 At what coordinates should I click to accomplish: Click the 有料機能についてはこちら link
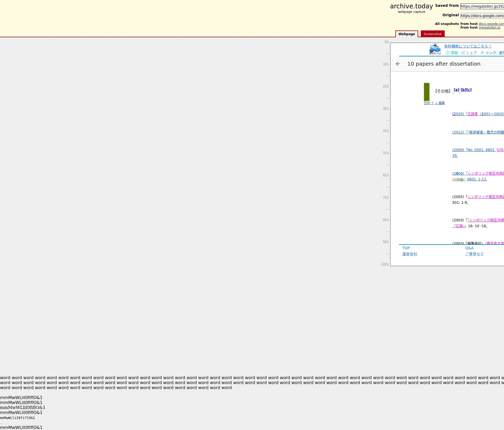point(468,46)
